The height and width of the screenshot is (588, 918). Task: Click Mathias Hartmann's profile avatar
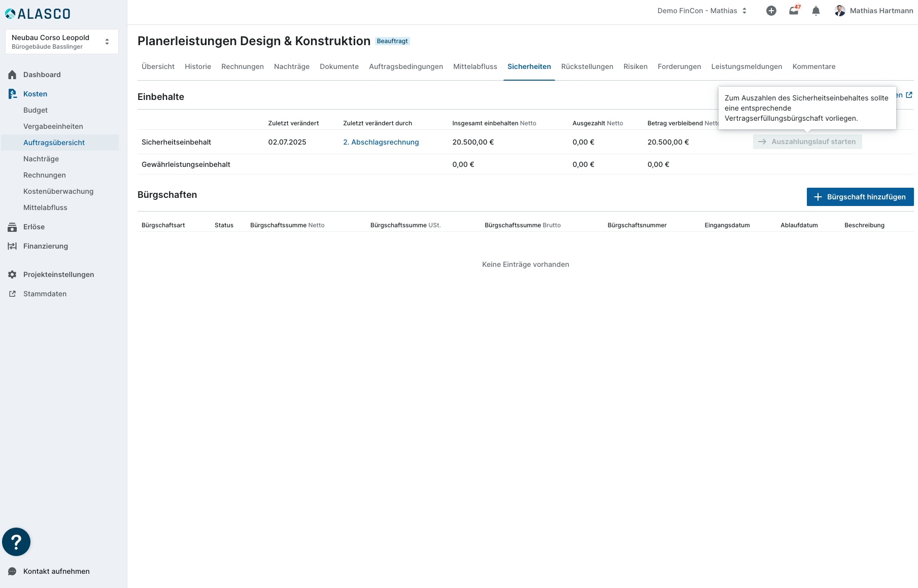(840, 11)
